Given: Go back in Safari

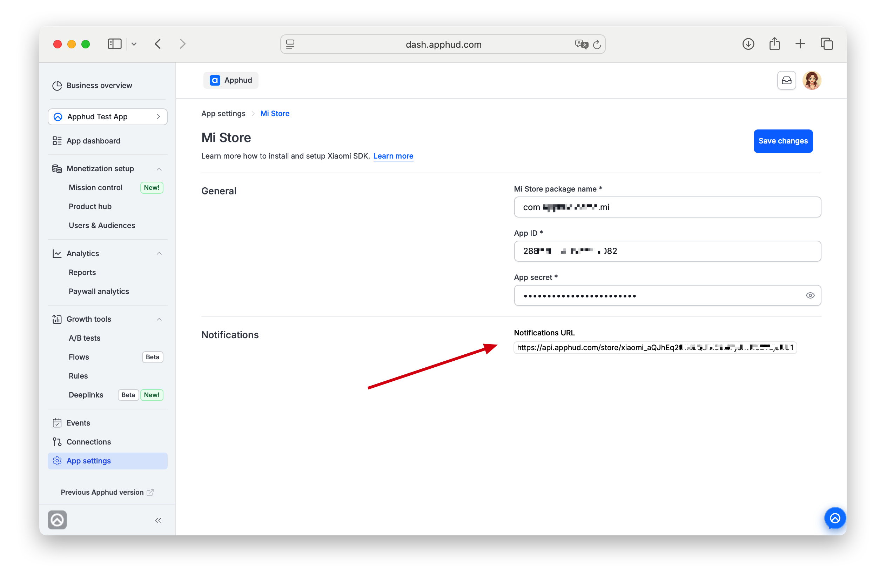Looking at the screenshot, I should tap(158, 44).
